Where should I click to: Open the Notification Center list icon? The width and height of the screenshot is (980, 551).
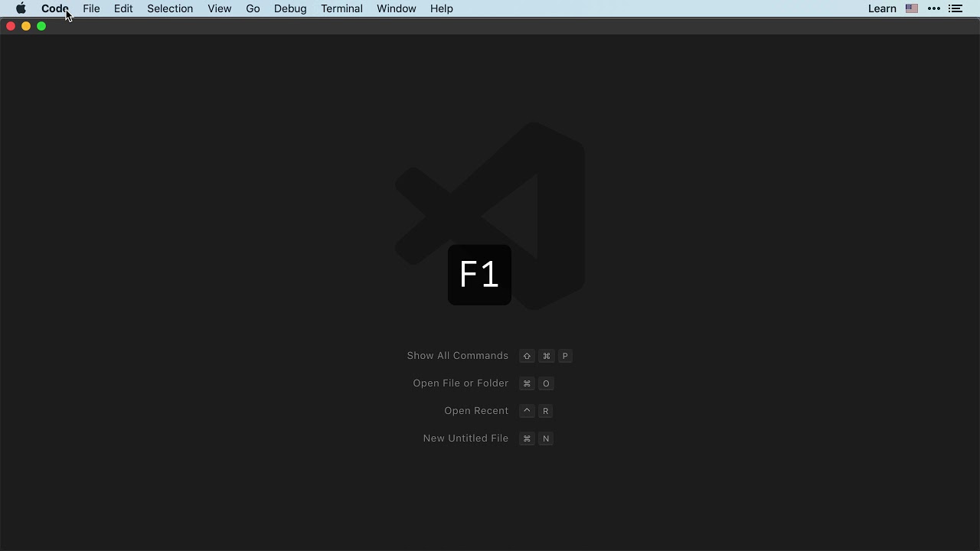point(955,8)
